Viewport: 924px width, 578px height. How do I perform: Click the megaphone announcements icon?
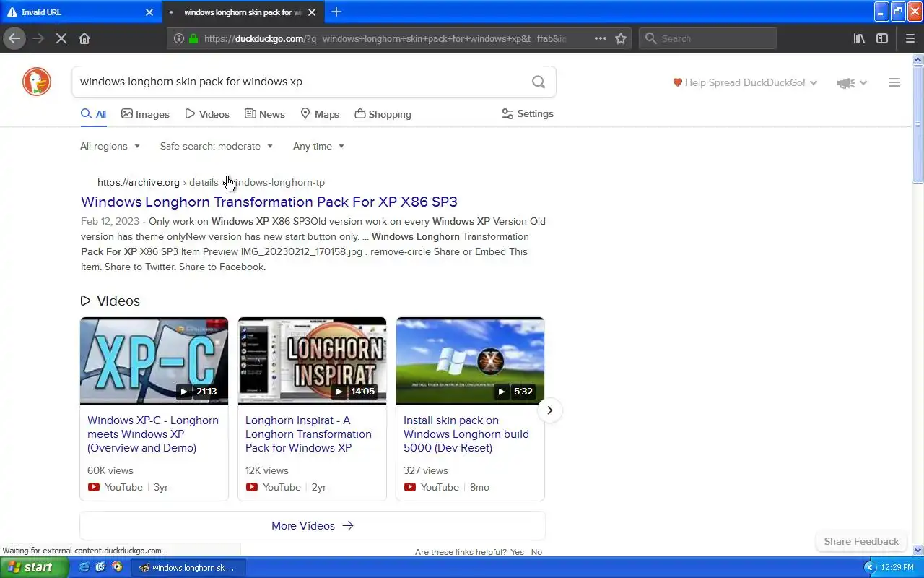click(845, 83)
